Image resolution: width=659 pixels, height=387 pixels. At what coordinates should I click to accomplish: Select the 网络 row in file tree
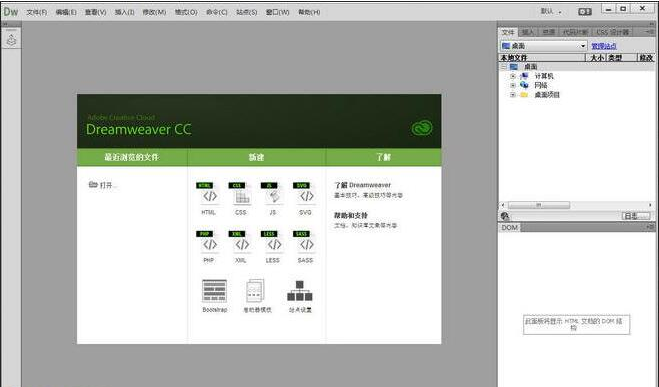(576, 85)
